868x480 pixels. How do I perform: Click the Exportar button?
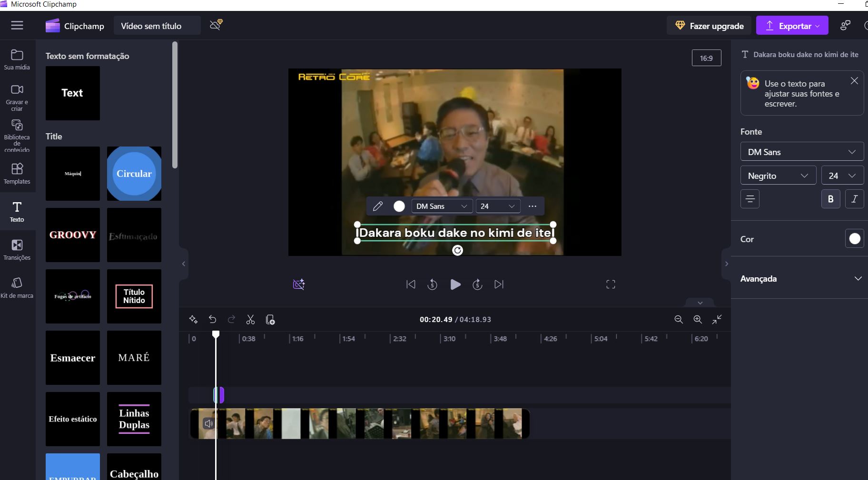pos(792,26)
